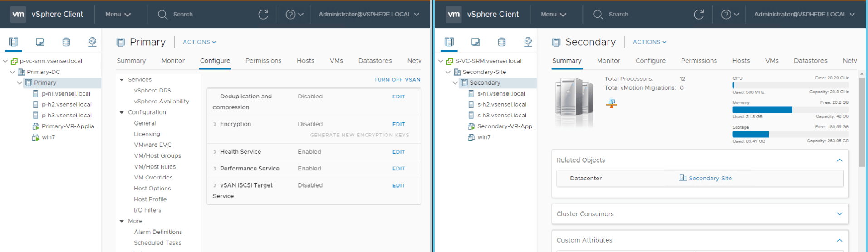Click the win7 VM icon under Primary cluster
The height and width of the screenshot is (252, 868).
[36, 137]
